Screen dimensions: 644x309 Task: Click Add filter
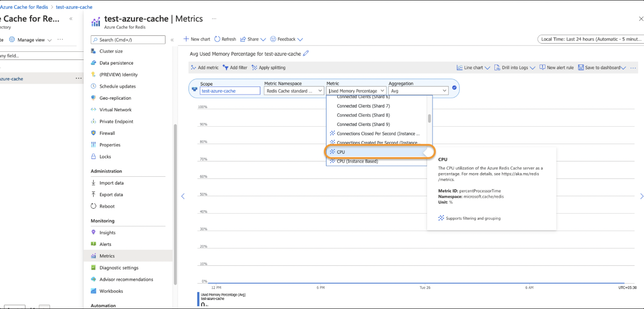click(x=235, y=68)
